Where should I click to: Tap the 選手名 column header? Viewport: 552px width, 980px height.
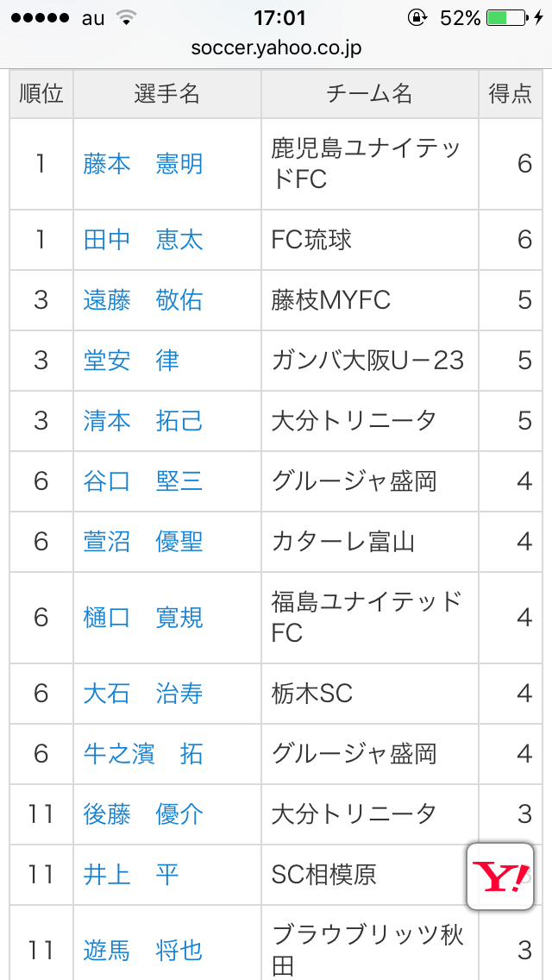167,94
